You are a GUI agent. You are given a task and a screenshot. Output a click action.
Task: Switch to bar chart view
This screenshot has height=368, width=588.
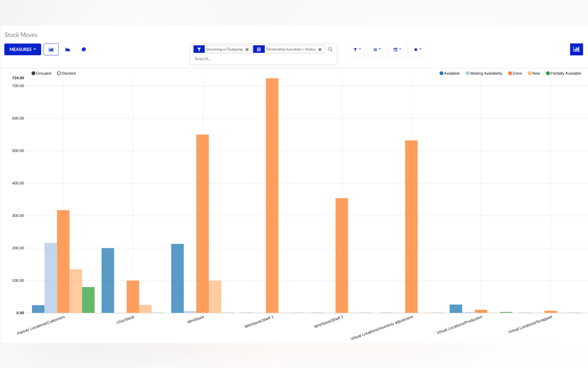(x=51, y=49)
